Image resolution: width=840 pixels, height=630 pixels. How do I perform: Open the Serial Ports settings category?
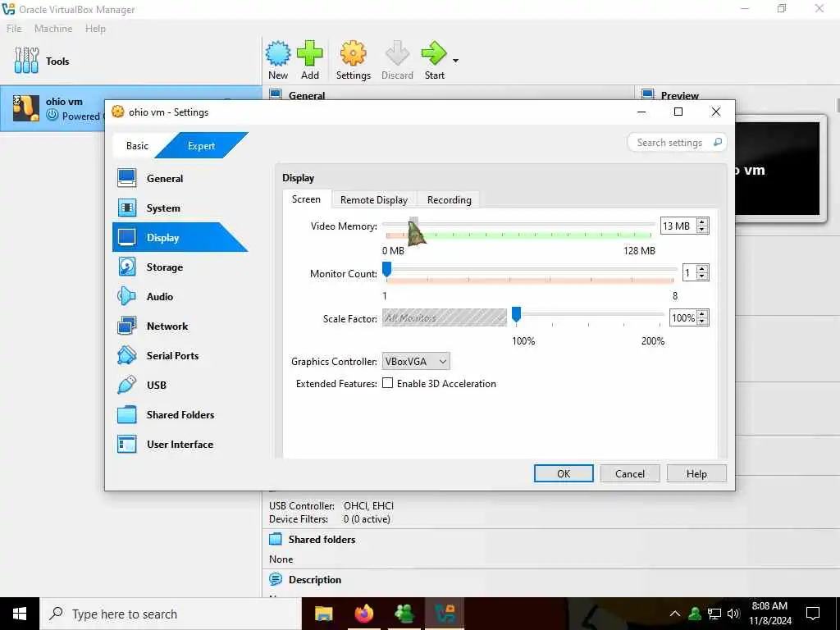[173, 355]
